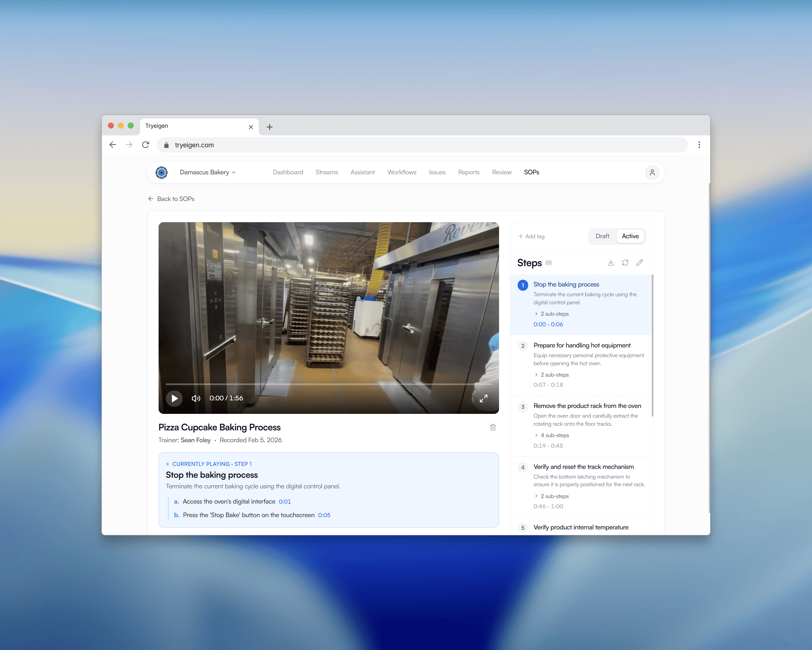Go to the Workflows tab
812x650 pixels.
point(402,172)
